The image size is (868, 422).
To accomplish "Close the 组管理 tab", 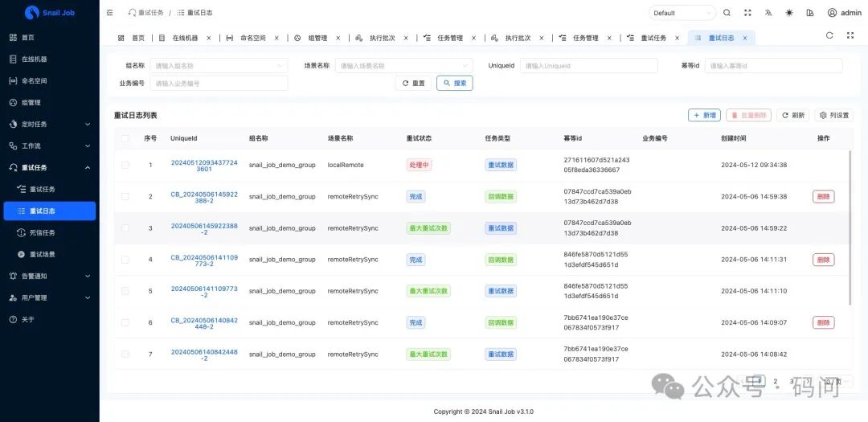I will coord(338,39).
